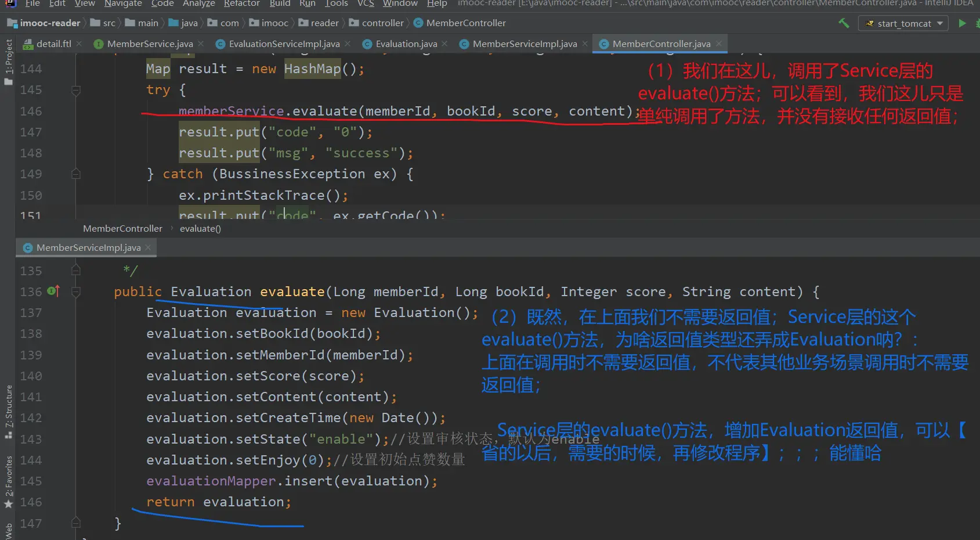Click the controller folder in the breadcrumb

(x=382, y=23)
